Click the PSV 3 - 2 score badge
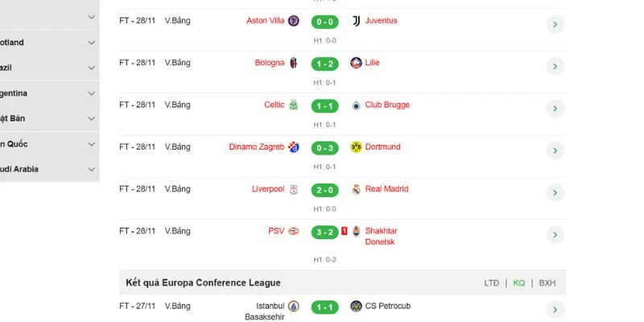This screenshot has height=322, width=644. [x=325, y=232]
